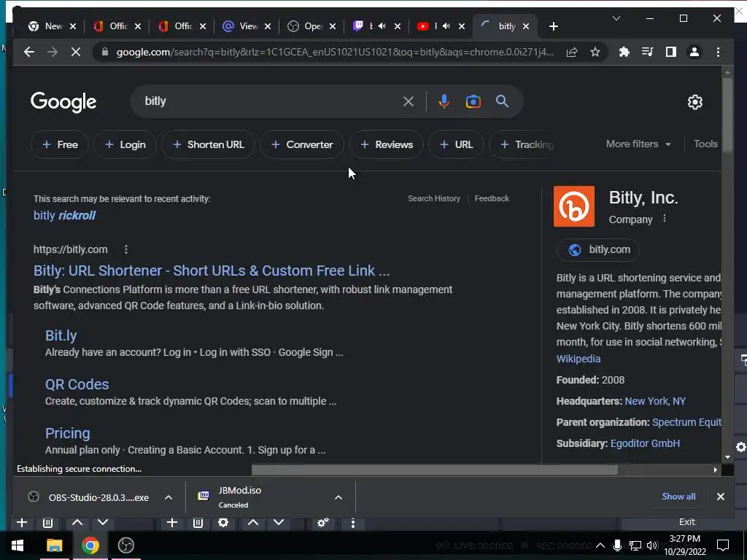Close the downloads bar
The image size is (747, 560).
pyautogui.click(x=720, y=497)
